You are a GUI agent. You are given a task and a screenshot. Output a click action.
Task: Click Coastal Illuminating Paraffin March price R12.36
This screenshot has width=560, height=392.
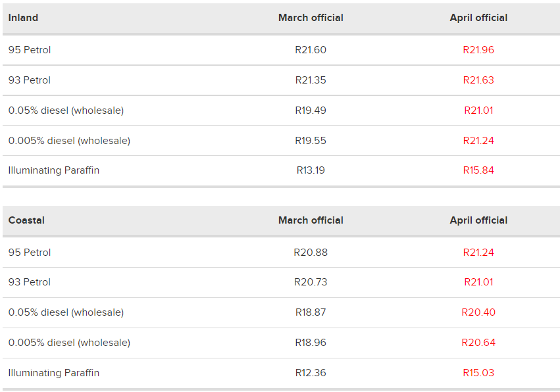tap(311, 373)
